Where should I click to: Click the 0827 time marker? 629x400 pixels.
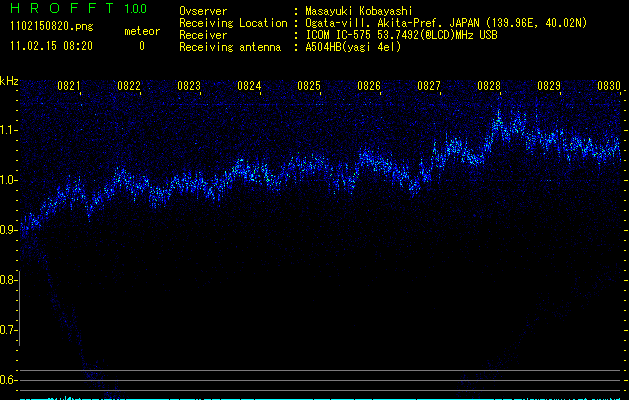click(429, 86)
